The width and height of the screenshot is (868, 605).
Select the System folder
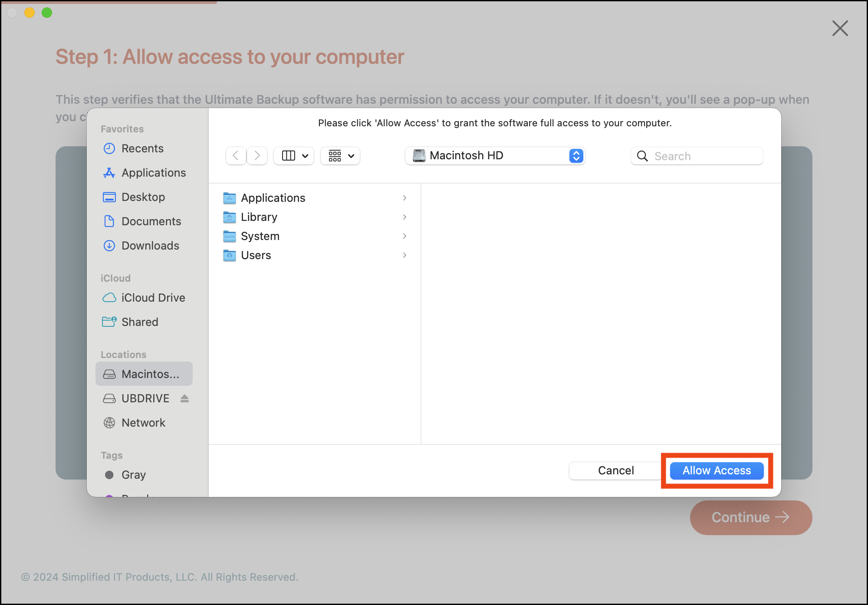[315, 236]
